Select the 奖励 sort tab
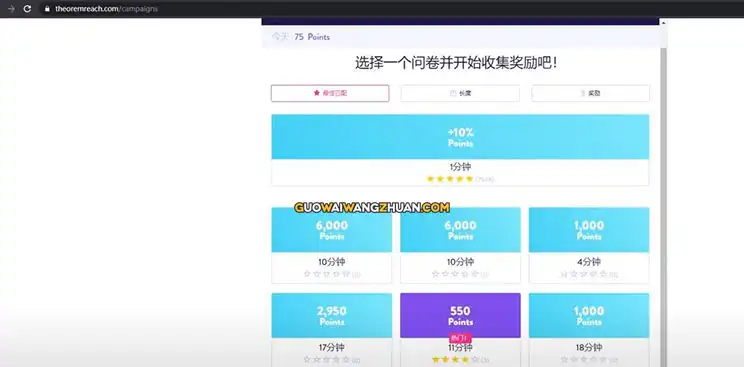This screenshot has width=744, height=367. pos(590,93)
